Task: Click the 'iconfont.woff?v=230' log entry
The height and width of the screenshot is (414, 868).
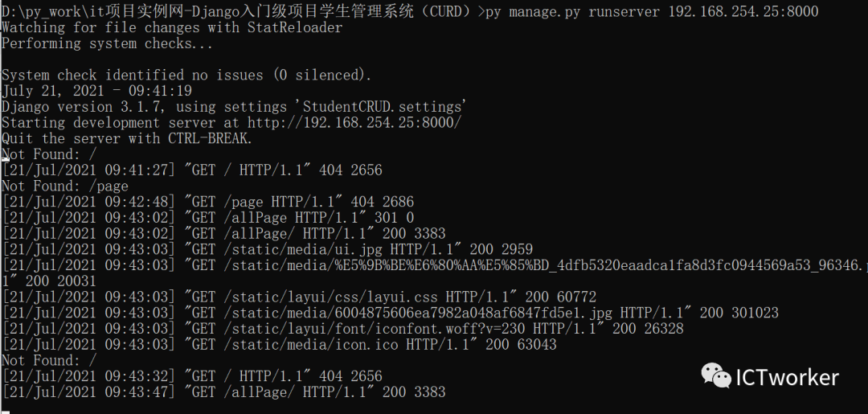Action: click(x=342, y=329)
